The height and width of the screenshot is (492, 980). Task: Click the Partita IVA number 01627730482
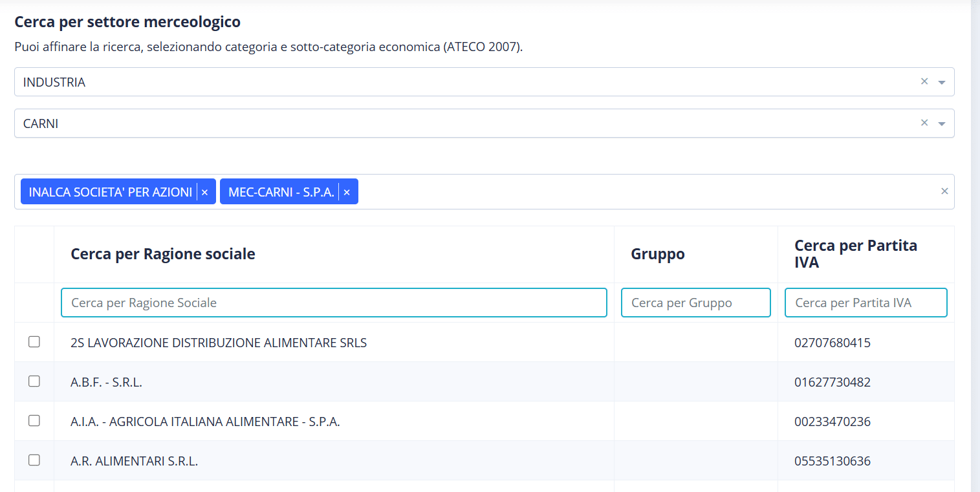pos(833,382)
